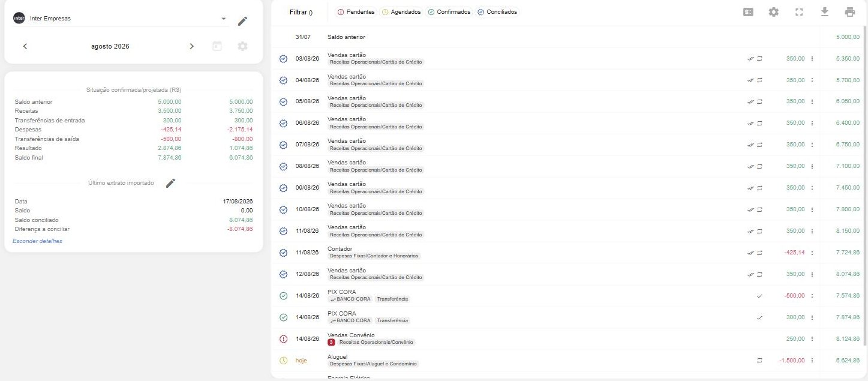Click the -1.500,00 amount on Aluguel row
The height and width of the screenshot is (381, 868).
pos(792,361)
